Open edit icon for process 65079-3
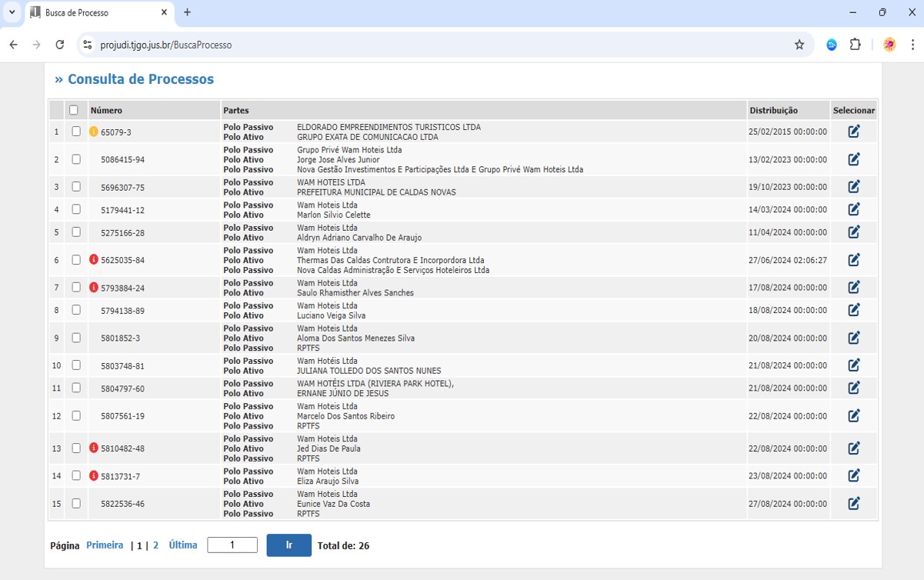The width and height of the screenshot is (924, 580). point(853,132)
